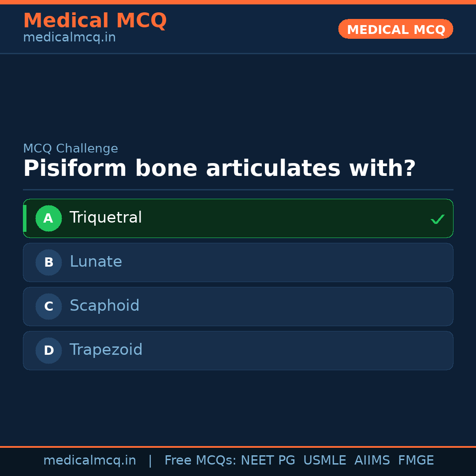The width and height of the screenshot is (476, 476).
Task: Click the NEET PG footer label
Action: pos(268,460)
